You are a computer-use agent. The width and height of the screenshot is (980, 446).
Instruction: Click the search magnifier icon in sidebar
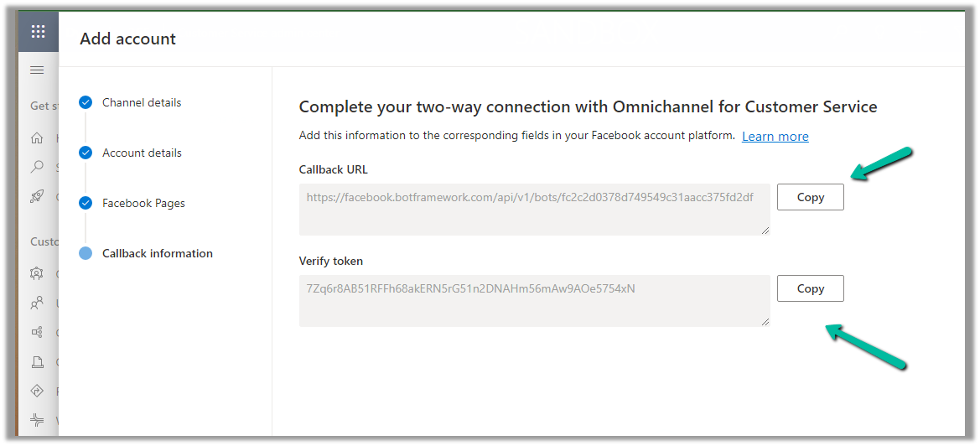37,167
